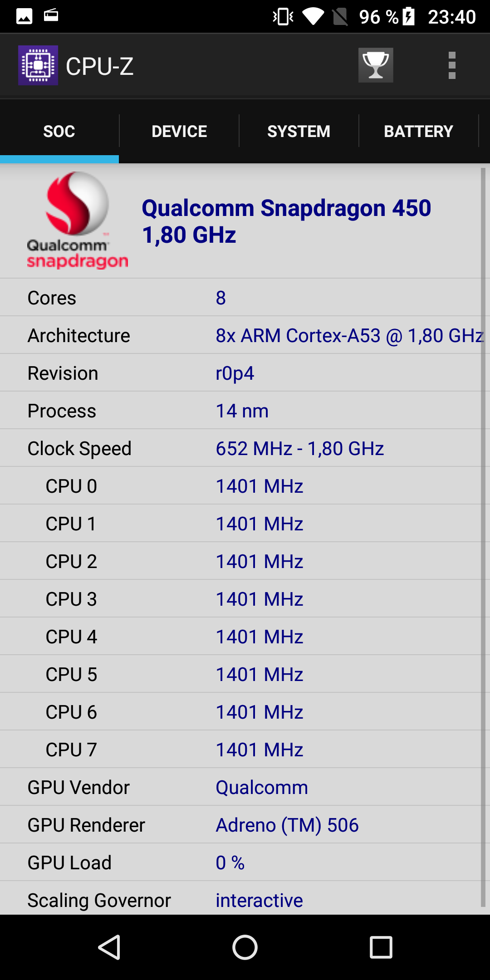Tap the Android home circle button
Image resolution: width=490 pixels, height=980 pixels.
point(245,947)
